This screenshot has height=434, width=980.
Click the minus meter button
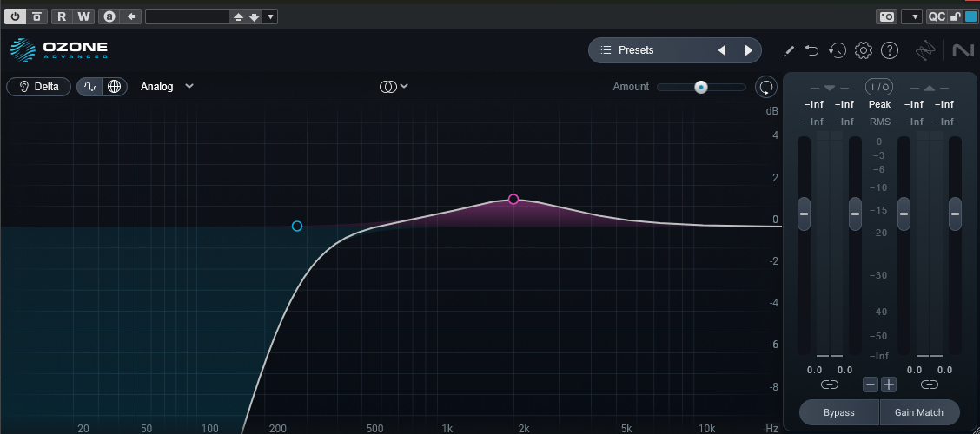click(x=871, y=385)
